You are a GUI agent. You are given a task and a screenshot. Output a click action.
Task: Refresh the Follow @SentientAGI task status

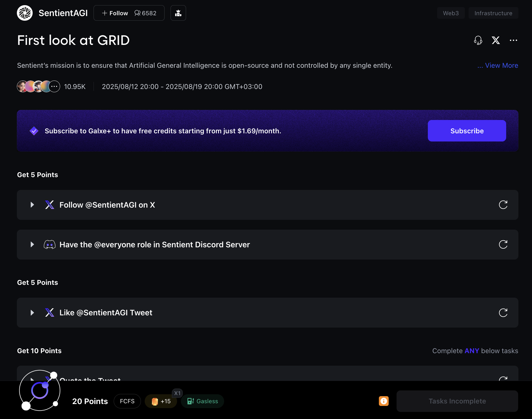click(x=503, y=205)
